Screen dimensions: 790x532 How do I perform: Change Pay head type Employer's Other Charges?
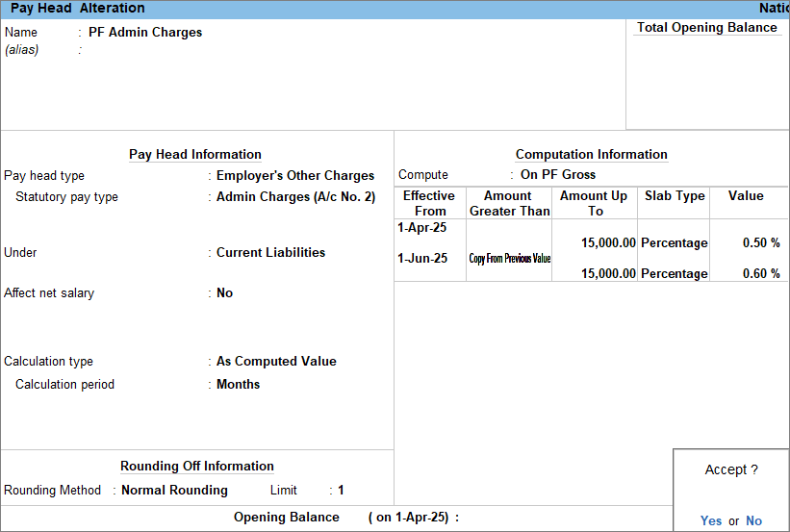click(294, 176)
